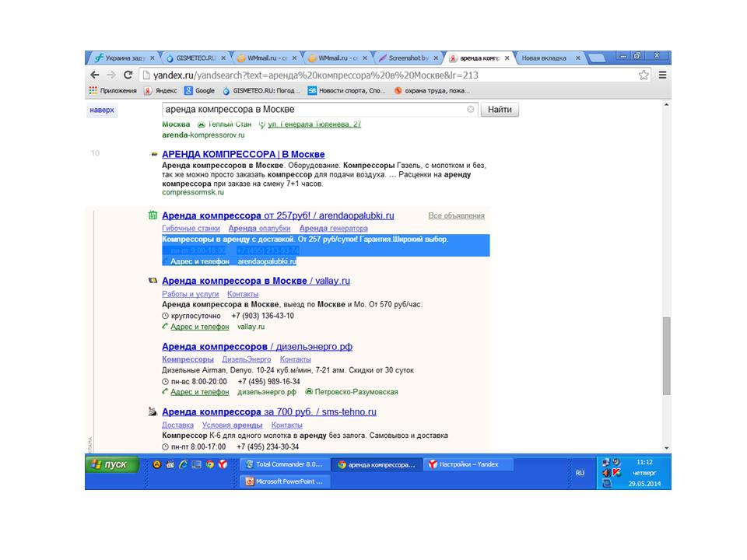This screenshot has height=560, width=747.
Task: Open the ДизельЭнерго sitelink
Action: click(x=247, y=359)
